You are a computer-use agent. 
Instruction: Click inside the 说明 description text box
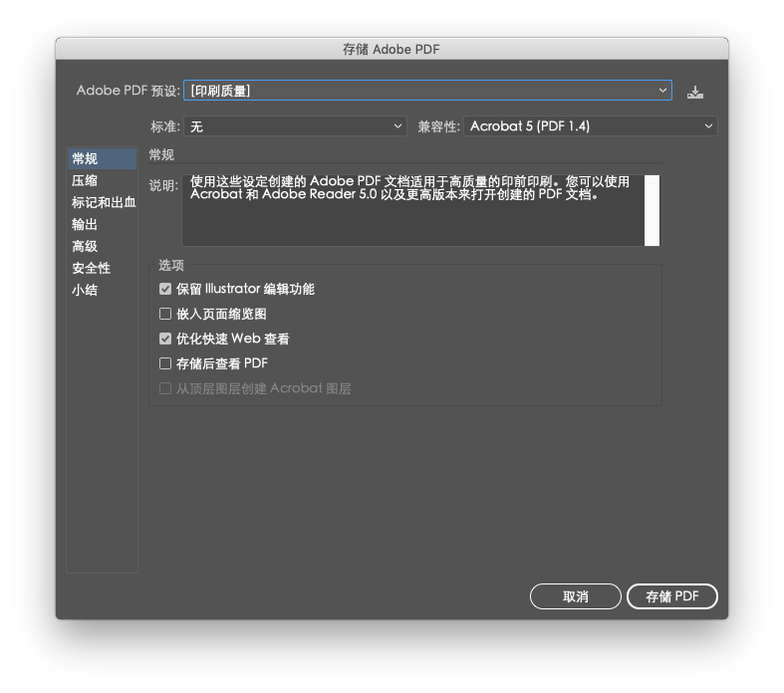tap(413, 210)
